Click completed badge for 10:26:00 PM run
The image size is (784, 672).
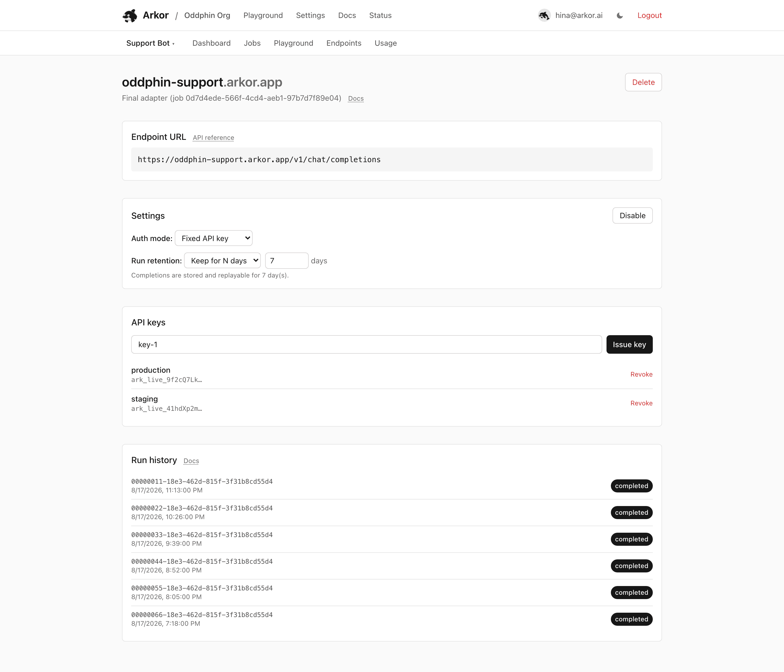pyautogui.click(x=632, y=512)
